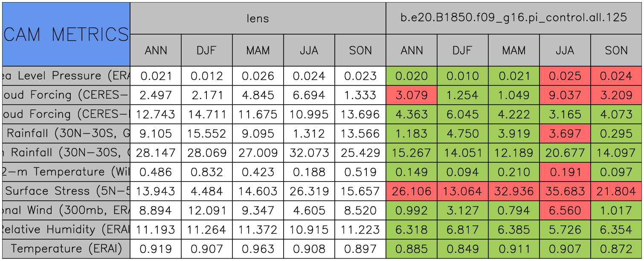Select the "lens" column group header
This screenshot has width=644, height=261.
[258, 18]
